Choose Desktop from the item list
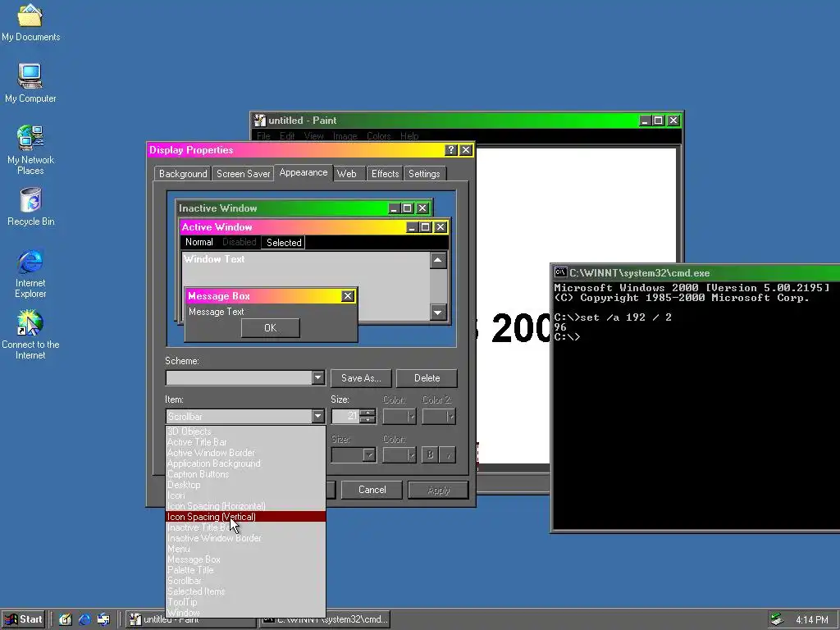This screenshot has width=840, height=630. click(x=246, y=485)
